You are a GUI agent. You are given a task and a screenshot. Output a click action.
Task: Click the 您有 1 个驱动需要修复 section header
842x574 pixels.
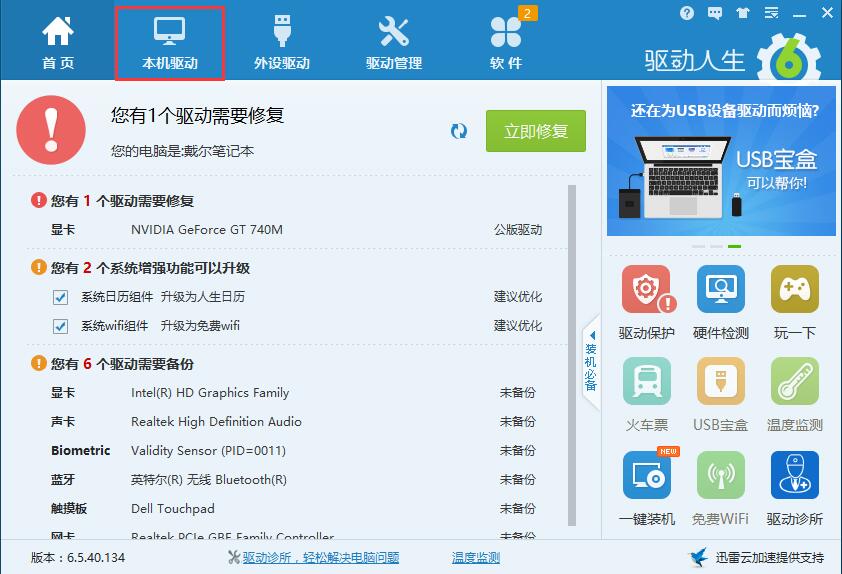(122, 201)
